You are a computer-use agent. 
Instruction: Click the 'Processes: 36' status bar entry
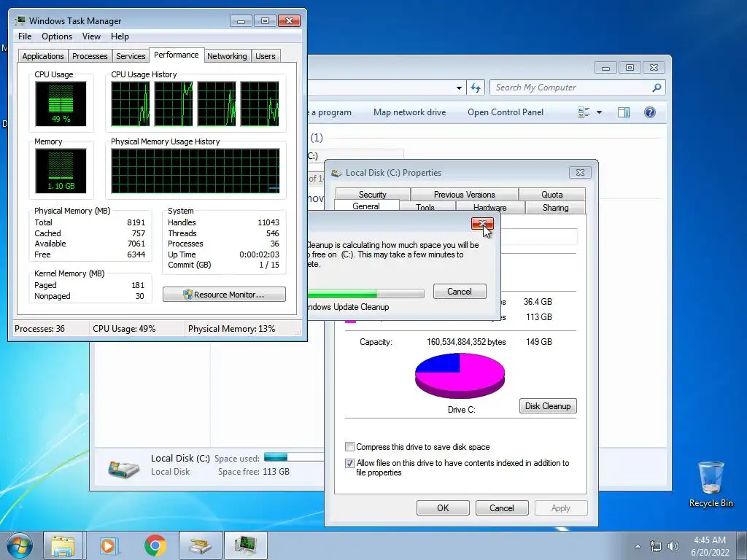[39, 329]
